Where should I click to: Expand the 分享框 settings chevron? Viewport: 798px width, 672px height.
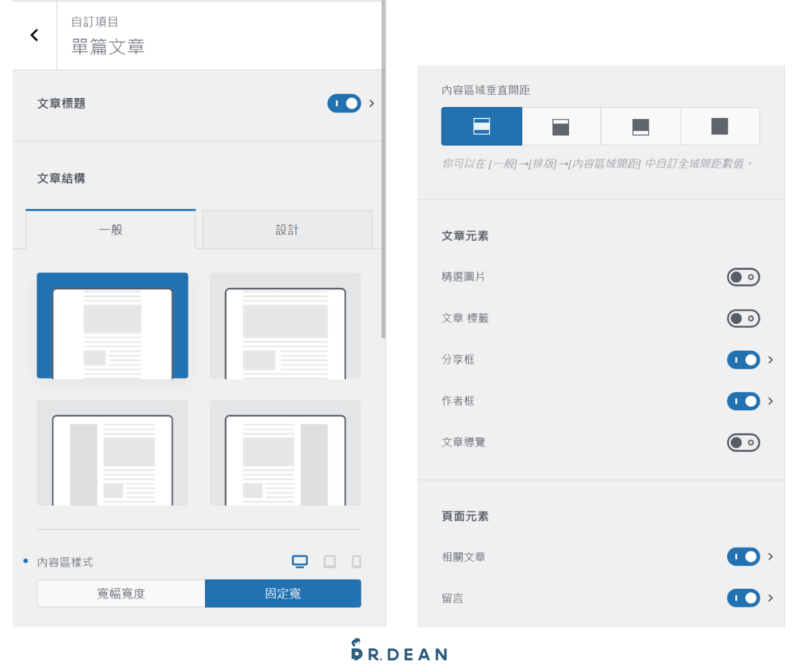pyautogui.click(x=771, y=360)
